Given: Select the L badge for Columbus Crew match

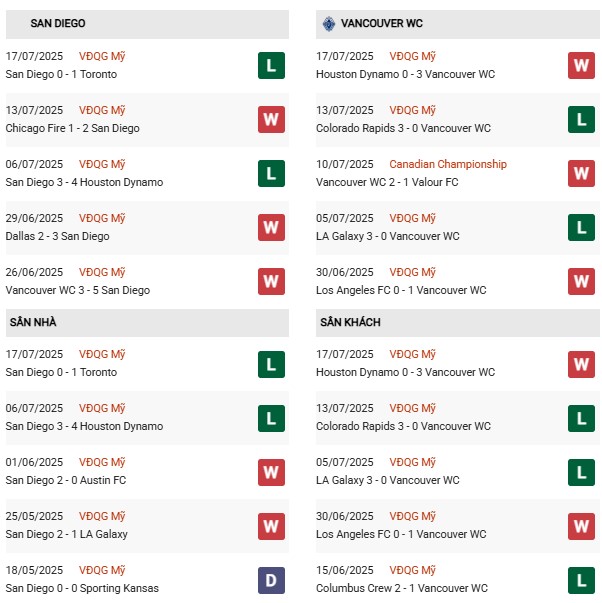Looking at the screenshot, I should coord(582,580).
